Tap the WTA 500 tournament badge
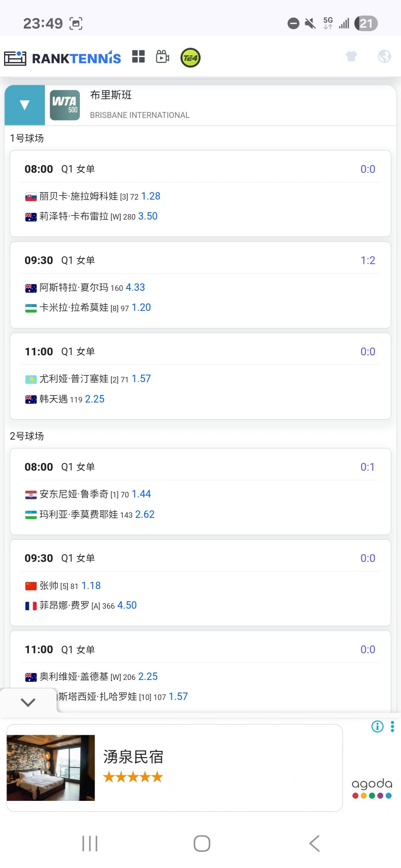Viewport: 401px width, 868px height. (x=65, y=105)
